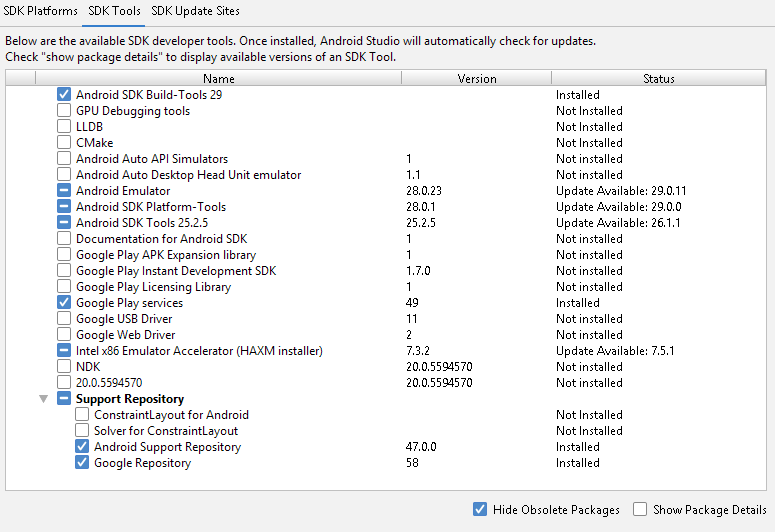The image size is (775, 532).
Task: Check Documentation for Android SDK
Action: pos(64,238)
